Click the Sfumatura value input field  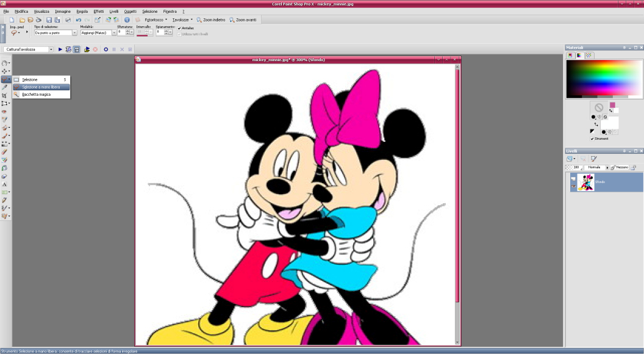(121, 32)
